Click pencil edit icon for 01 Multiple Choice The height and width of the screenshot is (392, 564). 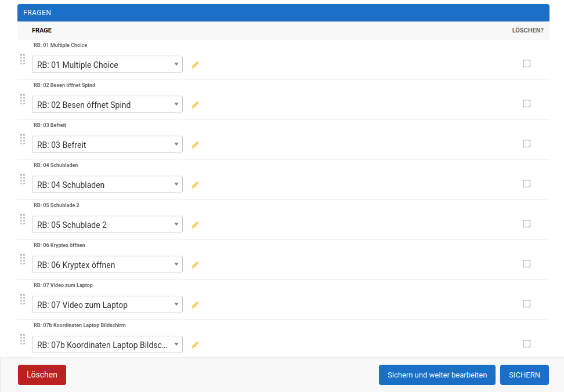click(195, 65)
